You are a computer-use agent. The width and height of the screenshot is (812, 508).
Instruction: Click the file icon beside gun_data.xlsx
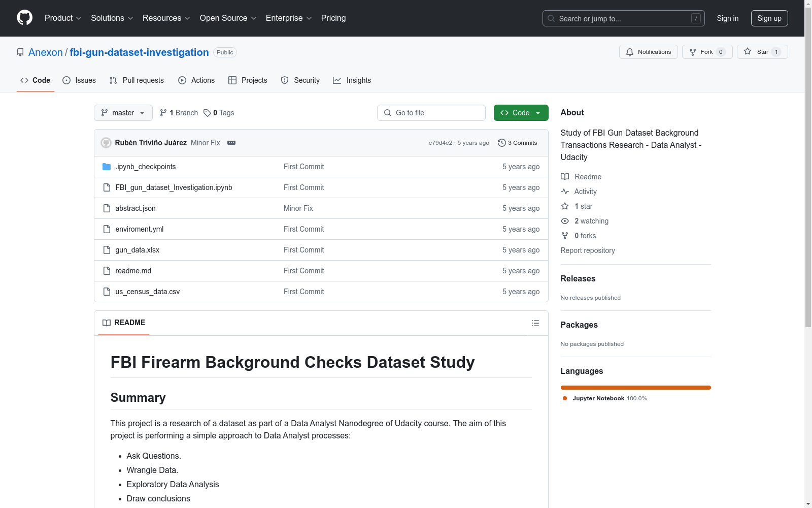tap(107, 250)
